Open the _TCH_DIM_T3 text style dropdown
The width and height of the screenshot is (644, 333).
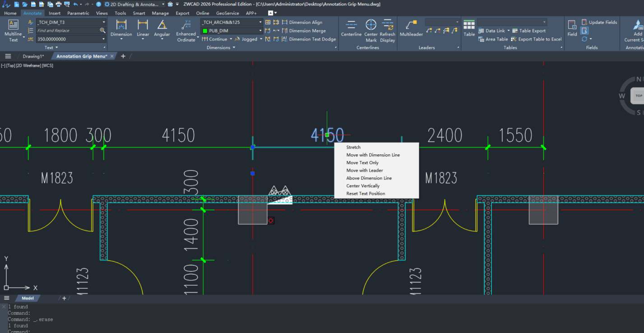103,22
